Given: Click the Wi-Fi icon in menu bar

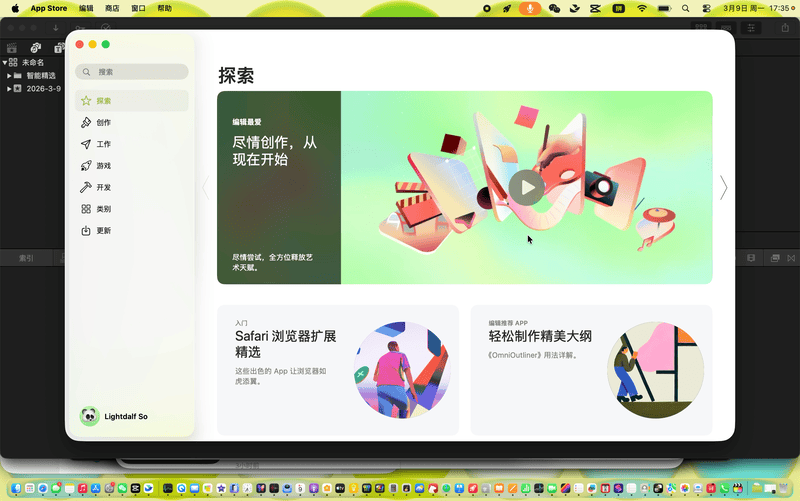Looking at the screenshot, I should pyautogui.click(x=642, y=8).
